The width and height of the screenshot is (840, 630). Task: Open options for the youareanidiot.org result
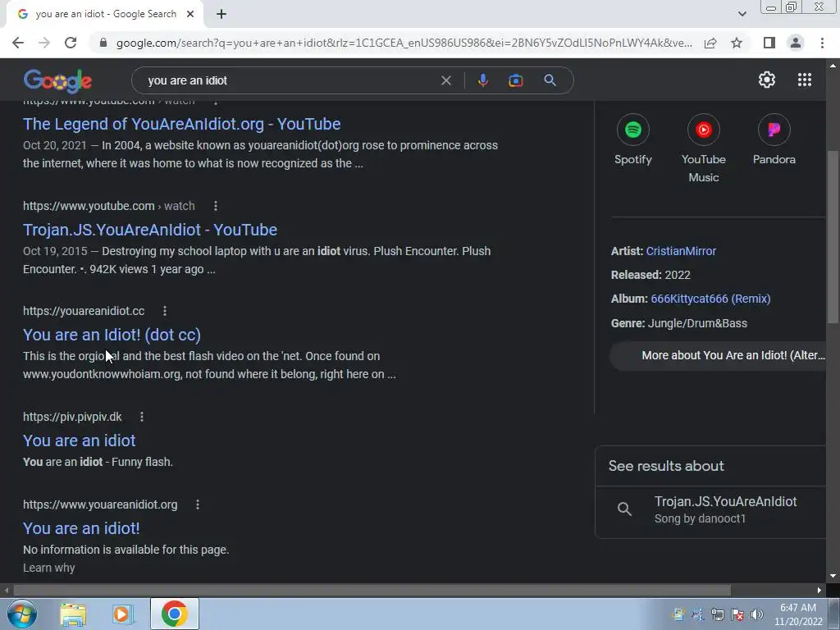point(197,504)
